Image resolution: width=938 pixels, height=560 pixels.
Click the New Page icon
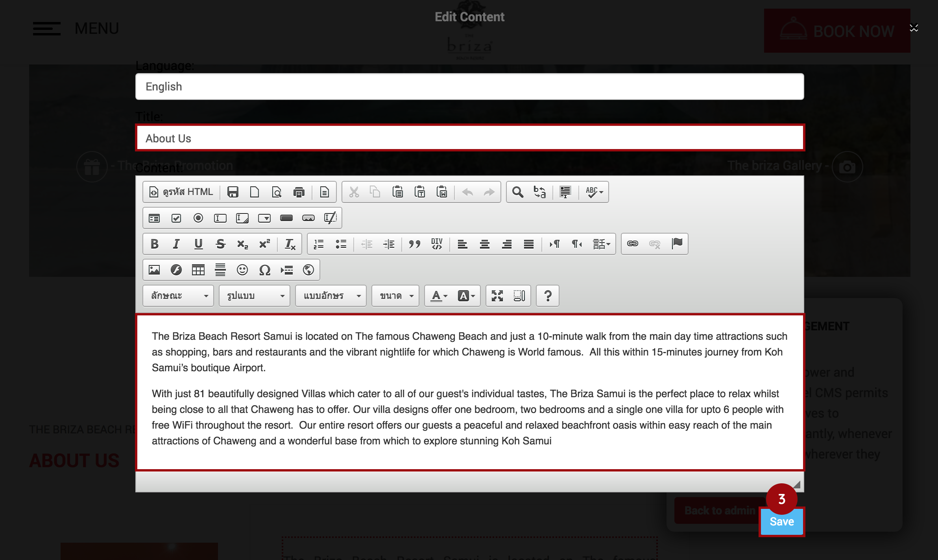tap(255, 192)
